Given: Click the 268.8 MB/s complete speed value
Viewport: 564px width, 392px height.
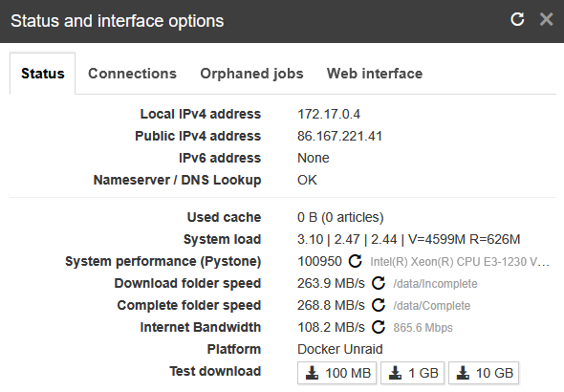Looking at the screenshot, I should (331, 305).
